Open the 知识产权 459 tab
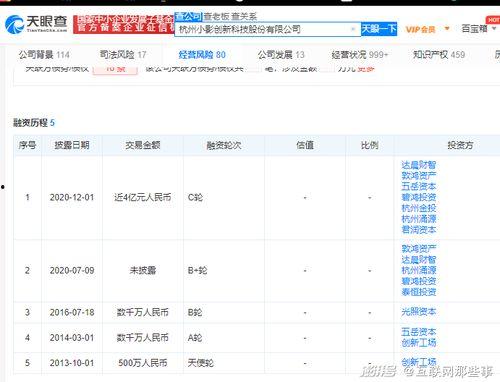 [439, 54]
